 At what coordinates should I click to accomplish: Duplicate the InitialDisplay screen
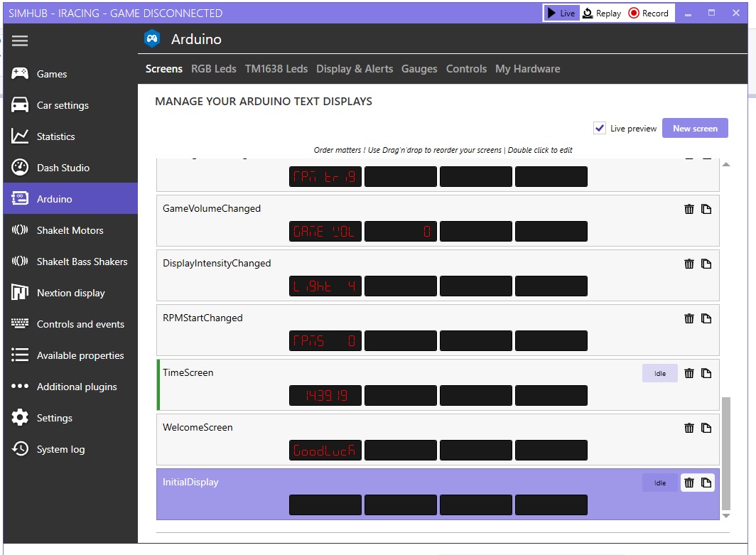pyautogui.click(x=706, y=483)
